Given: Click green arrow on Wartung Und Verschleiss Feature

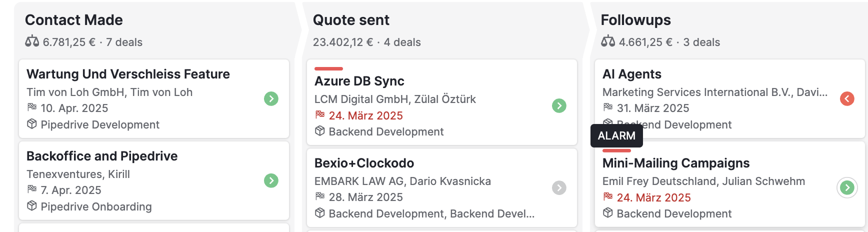Looking at the screenshot, I should 271,98.
